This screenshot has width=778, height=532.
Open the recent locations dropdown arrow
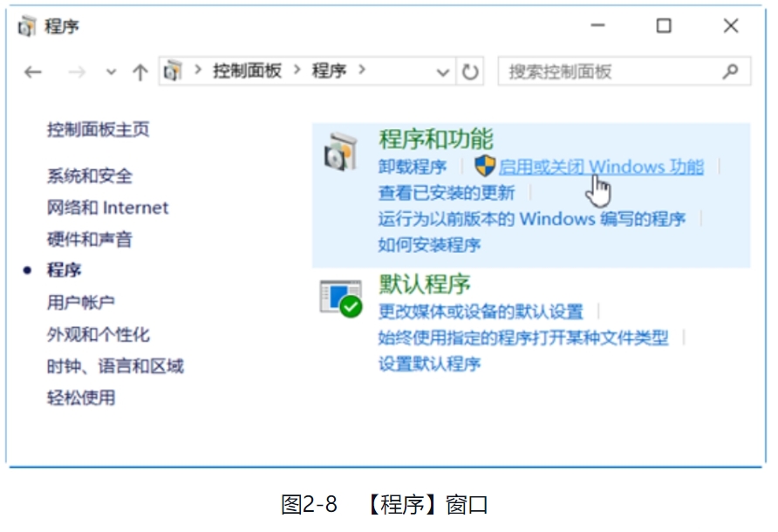[x=111, y=72]
